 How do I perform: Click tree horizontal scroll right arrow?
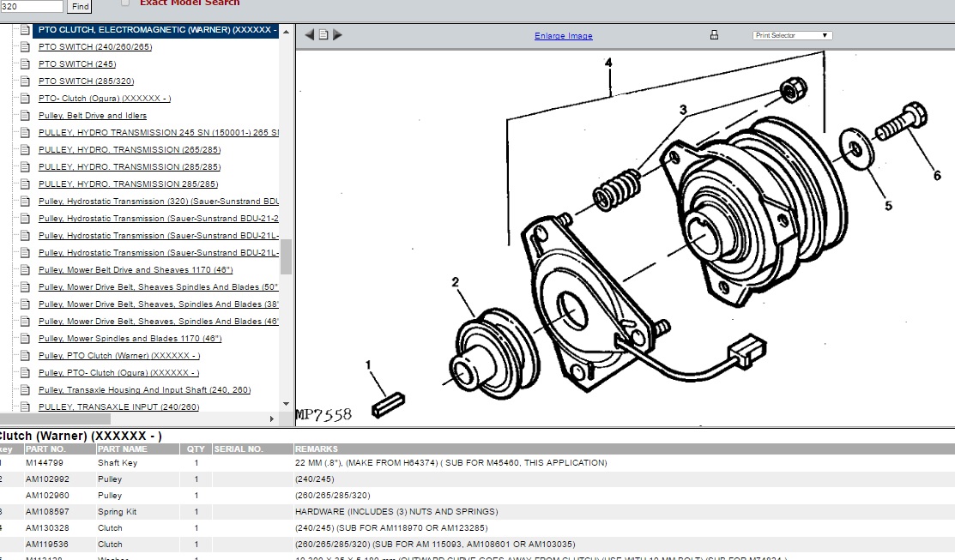(x=272, y=418)
